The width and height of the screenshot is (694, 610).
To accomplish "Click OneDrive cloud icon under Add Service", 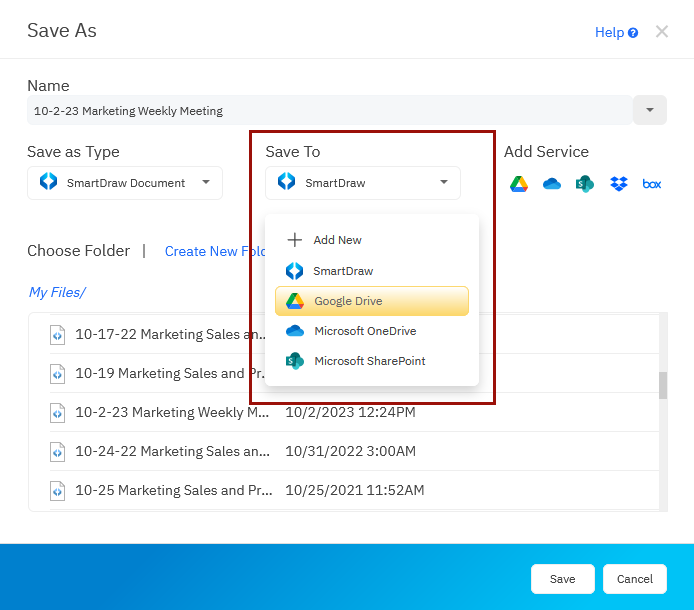I will pos(552,184).
